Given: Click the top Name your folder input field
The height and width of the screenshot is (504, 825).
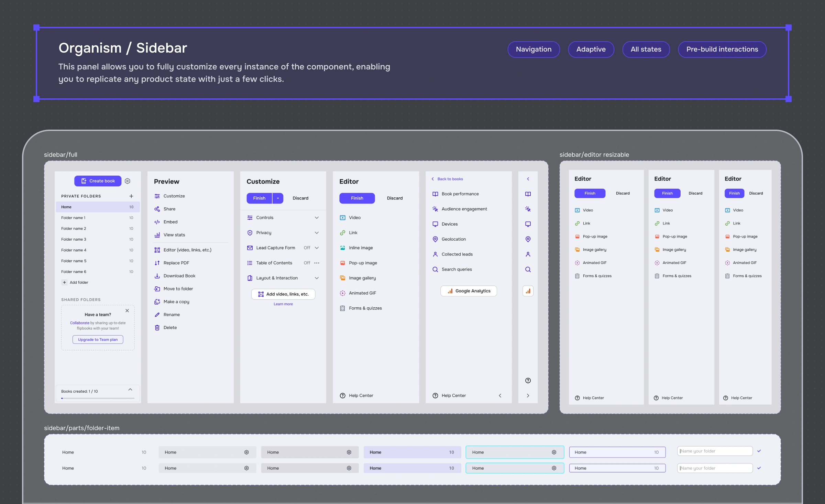Looking at the screenshot, I should coord(715,451).
